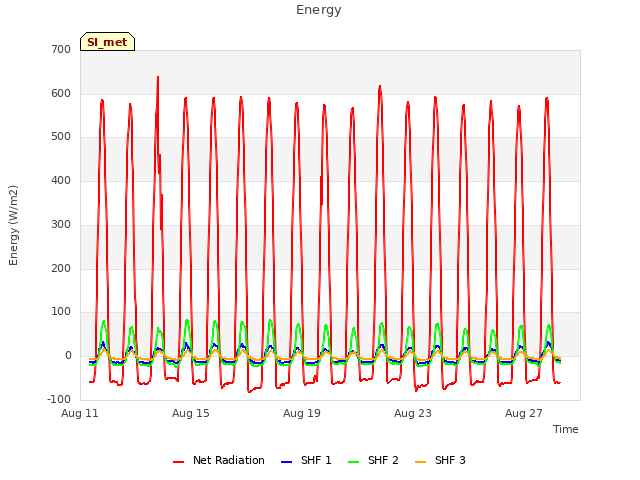Click the 500 y-axis tick label
Screen dimensions: 640x480
coord(61,137)
